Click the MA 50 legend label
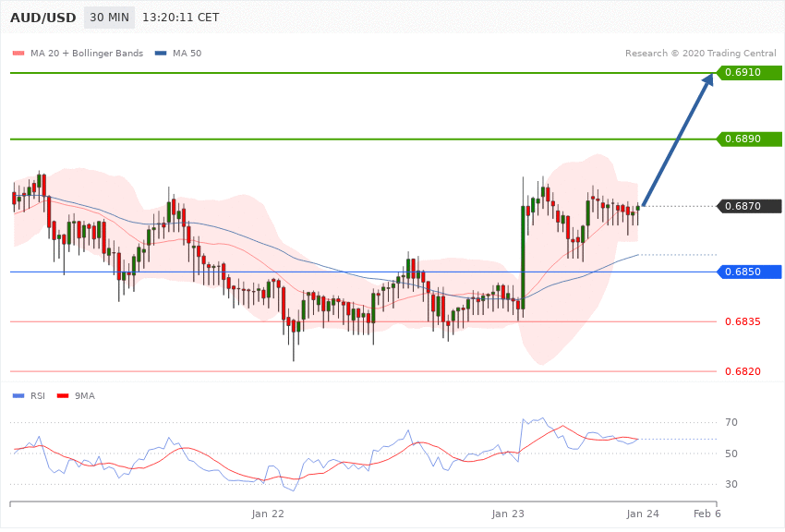Viewport: 785px width, 532px height. click(x=187, y=53)
